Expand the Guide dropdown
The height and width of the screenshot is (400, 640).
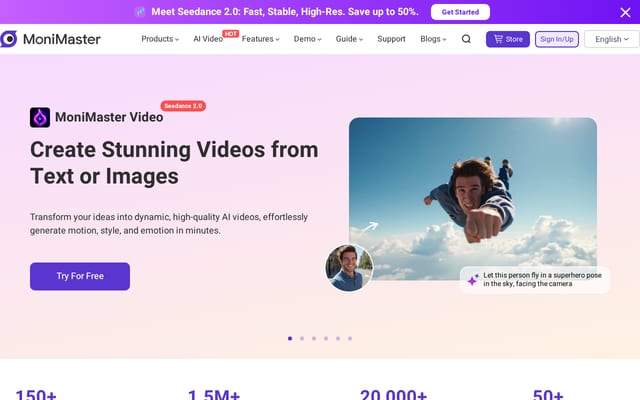click(x=349, y=39)
